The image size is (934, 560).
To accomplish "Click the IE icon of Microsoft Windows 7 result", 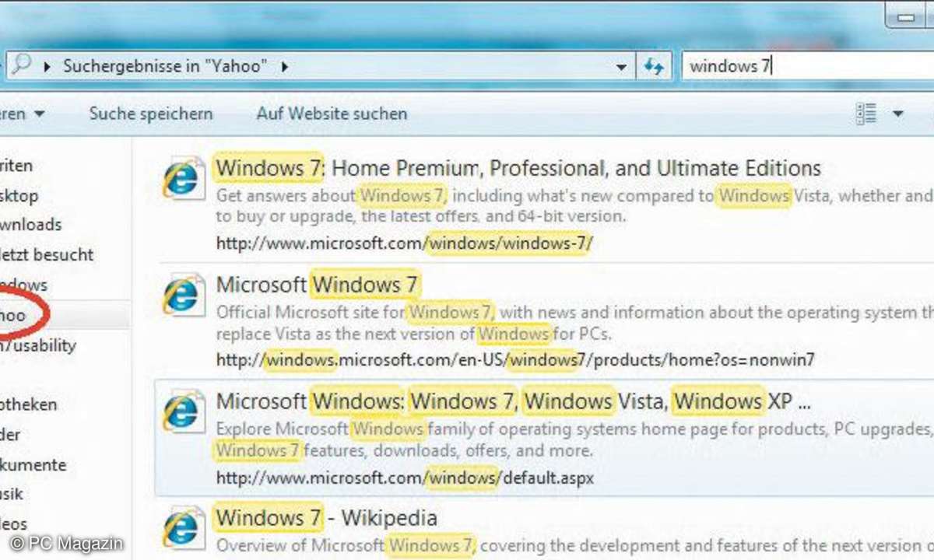I will 184,294.
